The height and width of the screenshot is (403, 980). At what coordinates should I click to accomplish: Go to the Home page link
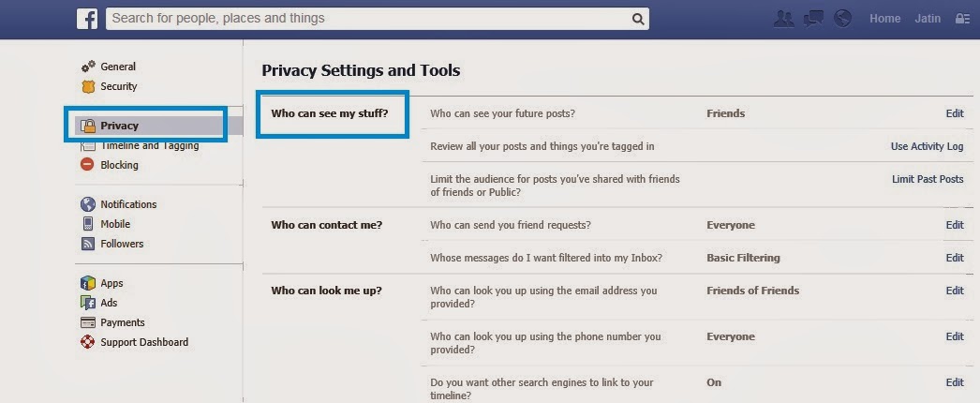884,19
